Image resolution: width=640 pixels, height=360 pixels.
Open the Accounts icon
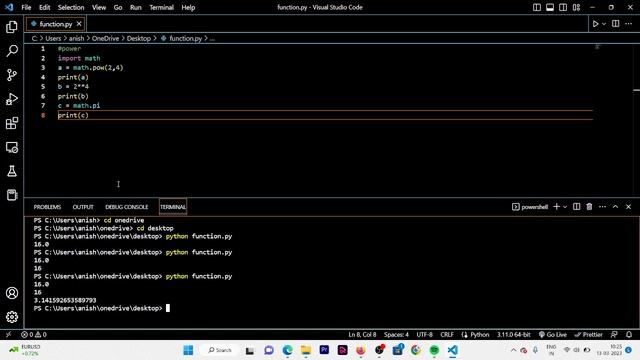pyautogui.click(x=12, y=293)
